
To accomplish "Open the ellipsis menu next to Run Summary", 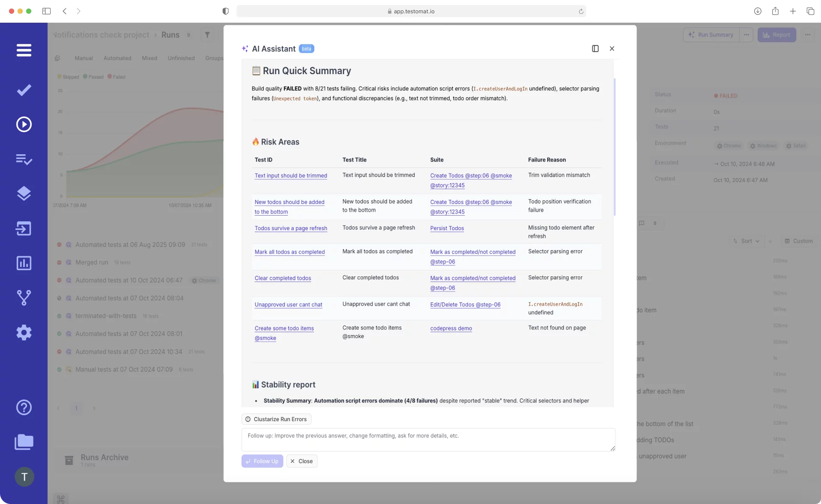I will point(747,35).
